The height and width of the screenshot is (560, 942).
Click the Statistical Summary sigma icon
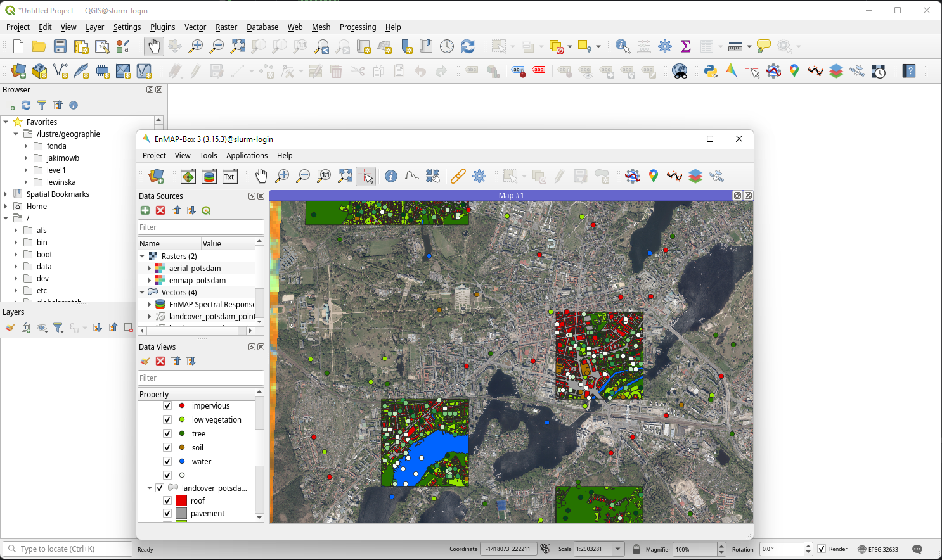[685, 46]
